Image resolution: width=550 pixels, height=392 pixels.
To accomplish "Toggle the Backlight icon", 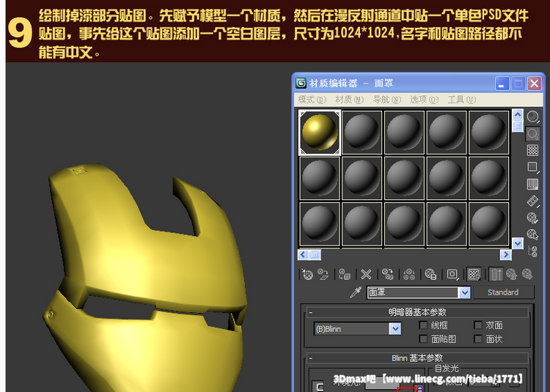I will click(533, 134).
